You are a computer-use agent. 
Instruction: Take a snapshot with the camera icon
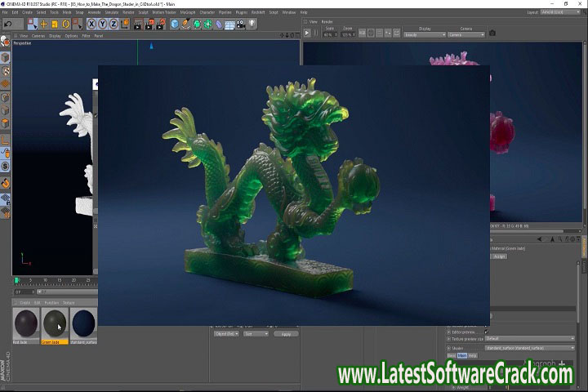pyautogui.click(x=492, y=33)
